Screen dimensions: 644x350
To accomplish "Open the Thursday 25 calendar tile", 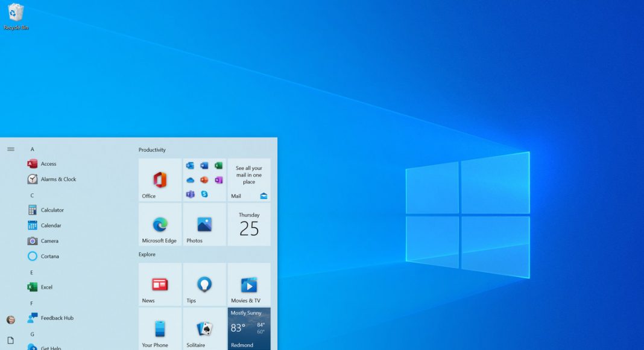I will 249,224.
